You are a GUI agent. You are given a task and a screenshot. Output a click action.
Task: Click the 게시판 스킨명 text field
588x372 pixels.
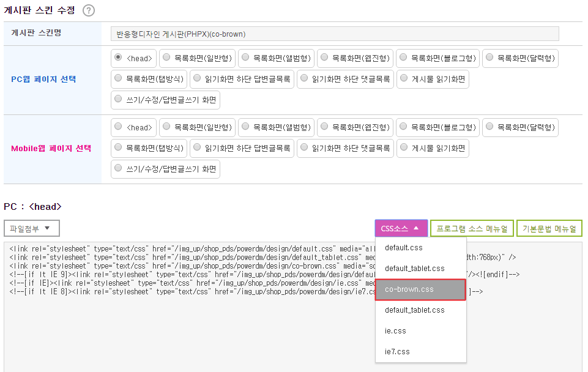[335, 34]
